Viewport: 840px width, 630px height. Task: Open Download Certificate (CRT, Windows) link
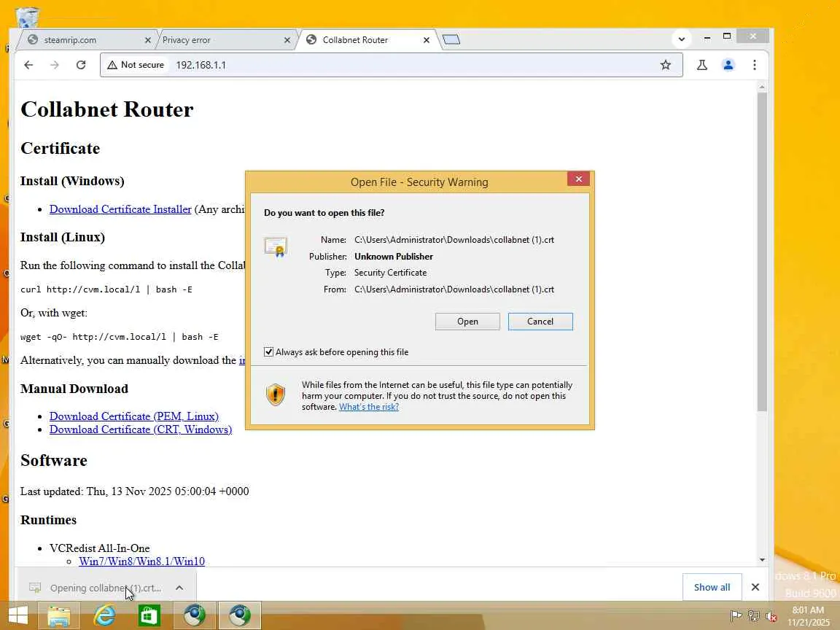[140, 429]
